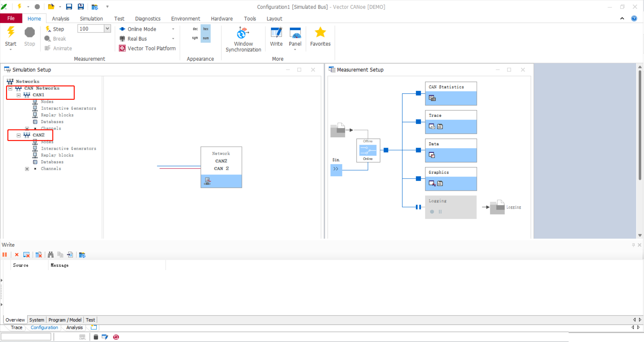Switch number display to dec
The image size is (644, 342).
point(195,29)
